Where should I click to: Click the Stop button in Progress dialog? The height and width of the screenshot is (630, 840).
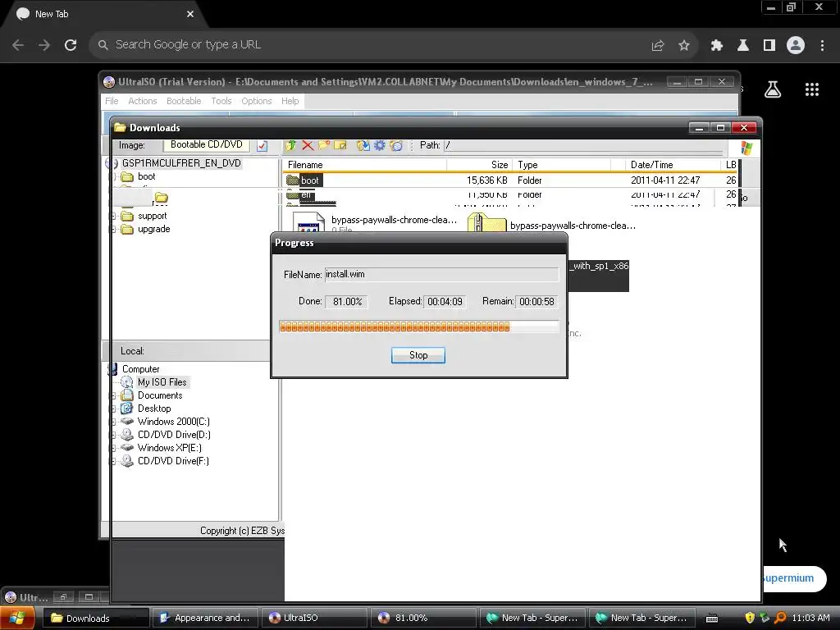(x=418, y=355)
